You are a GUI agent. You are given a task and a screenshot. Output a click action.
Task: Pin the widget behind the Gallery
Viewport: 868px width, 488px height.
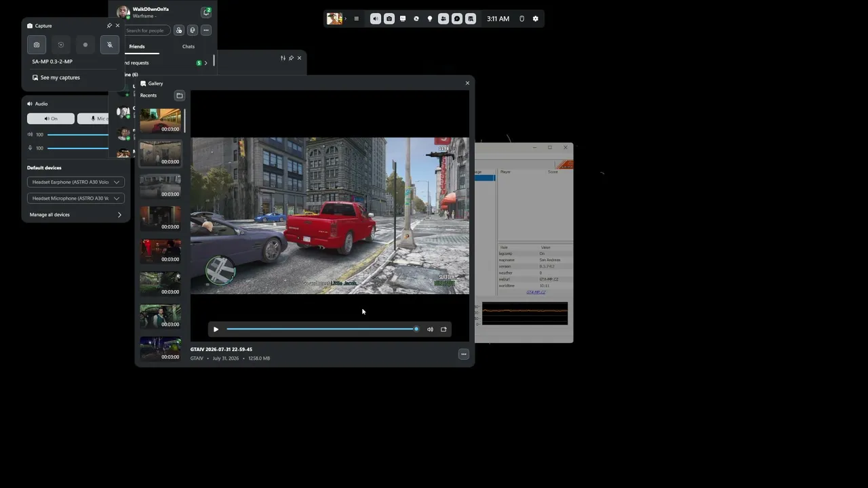[x=291, y=58]
